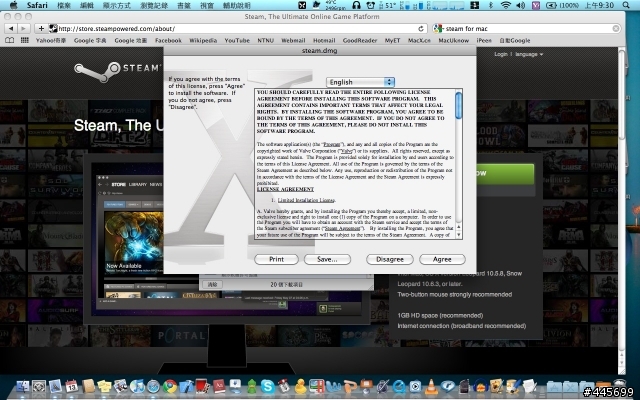This screenshot has width=640, height=400.
Task: Open the NTNU bookmark
Action: [265, 40]
